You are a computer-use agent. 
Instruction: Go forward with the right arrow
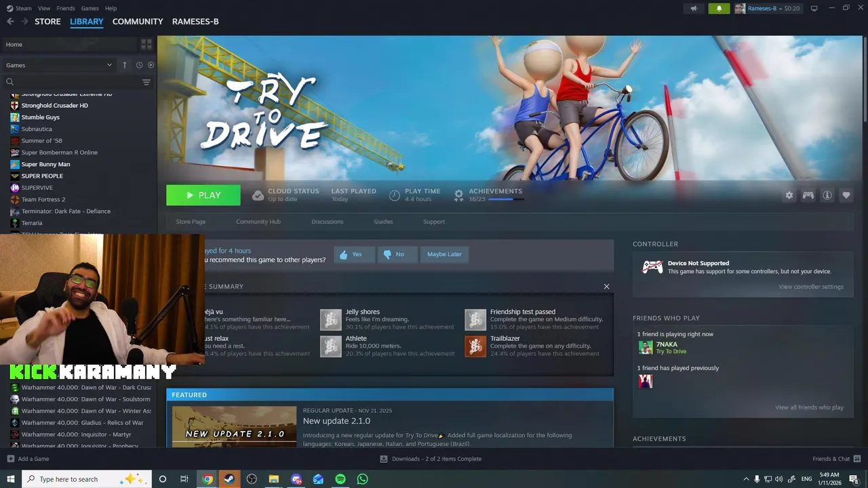pyautogui.click(x=24, y=22)
